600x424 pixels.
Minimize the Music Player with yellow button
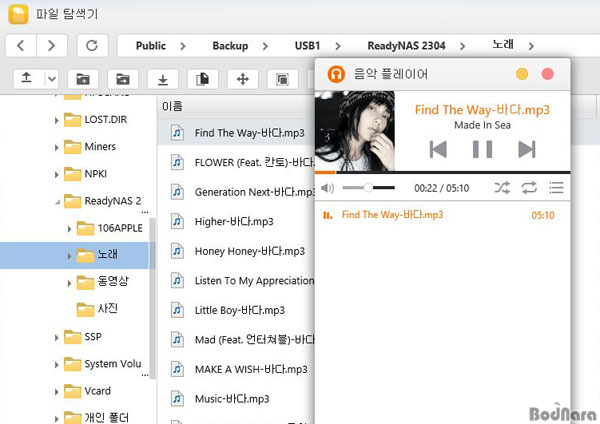point(522,74)
